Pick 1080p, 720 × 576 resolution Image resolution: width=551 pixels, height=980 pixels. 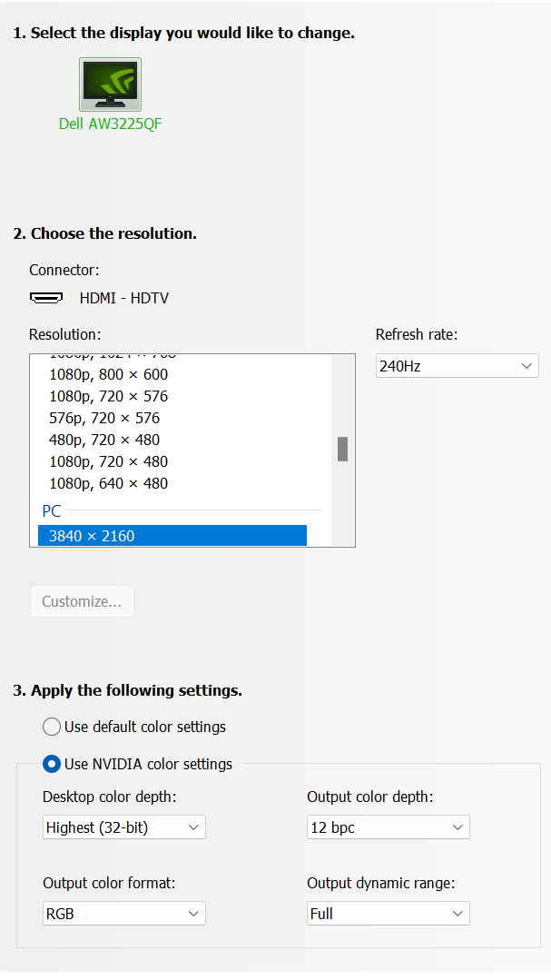tap(109, 396)
